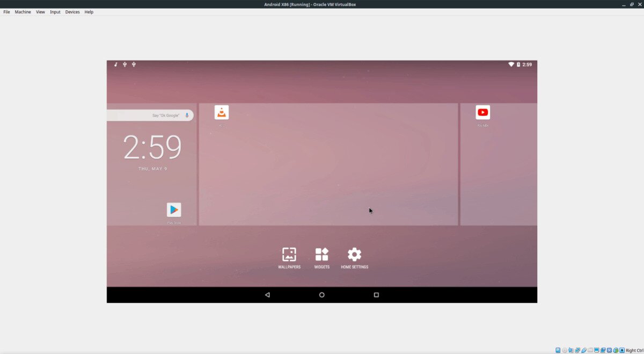Image resolution: width=644 pixels, height=354 pixels.
Task: Open the Devices menu
Action: [x=72, y=12]
